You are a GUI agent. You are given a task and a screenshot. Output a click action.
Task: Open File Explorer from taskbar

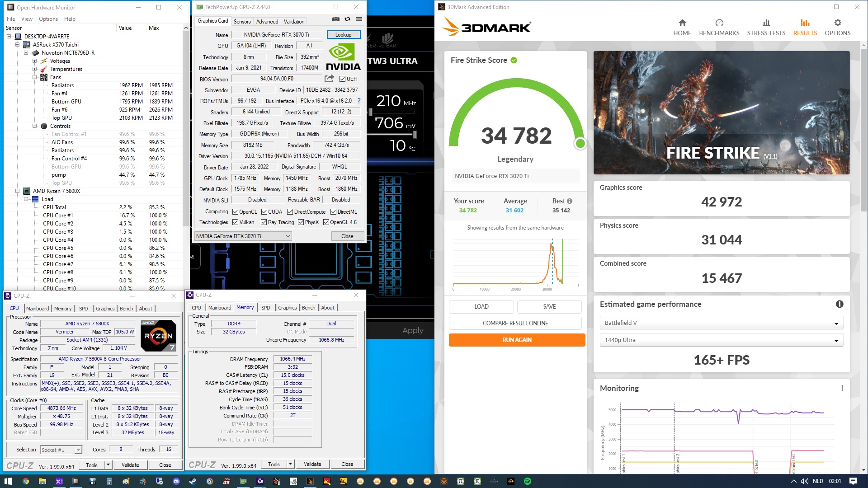pyautogui.click(x=42, y=481)
